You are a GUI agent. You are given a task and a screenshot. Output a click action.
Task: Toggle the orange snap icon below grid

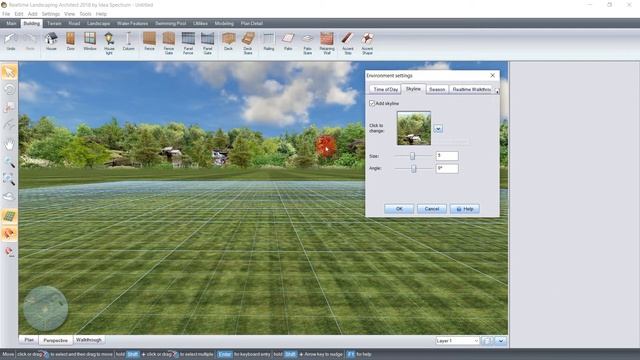pyautogui.click(x=9, y=233)
